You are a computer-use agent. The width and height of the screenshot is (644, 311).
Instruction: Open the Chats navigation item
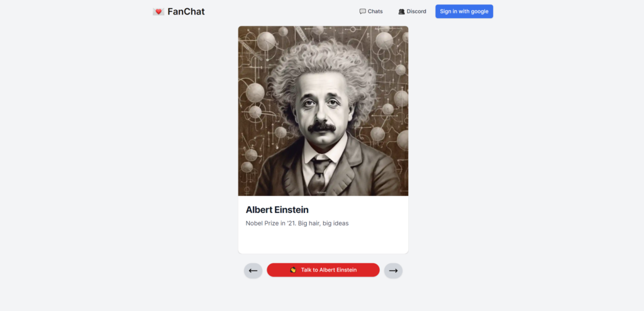pyautogui.click(x=371, y=11)
